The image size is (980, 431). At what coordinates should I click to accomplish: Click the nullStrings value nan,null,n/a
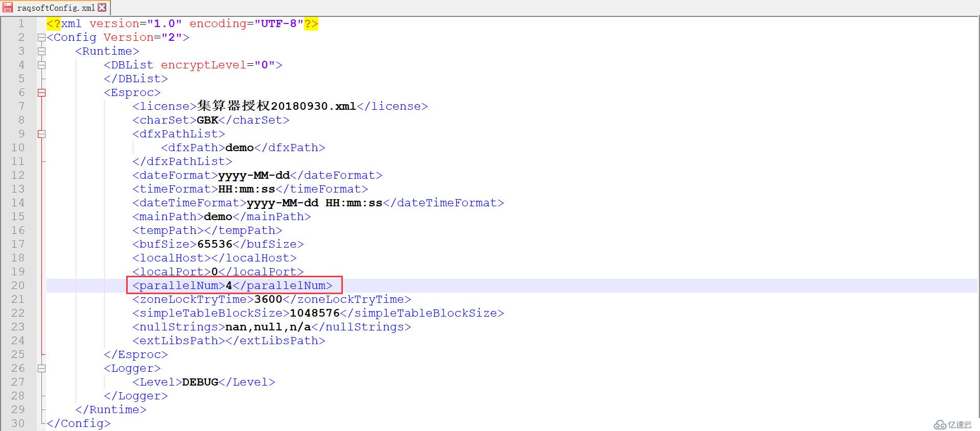(x=268, y=327)
